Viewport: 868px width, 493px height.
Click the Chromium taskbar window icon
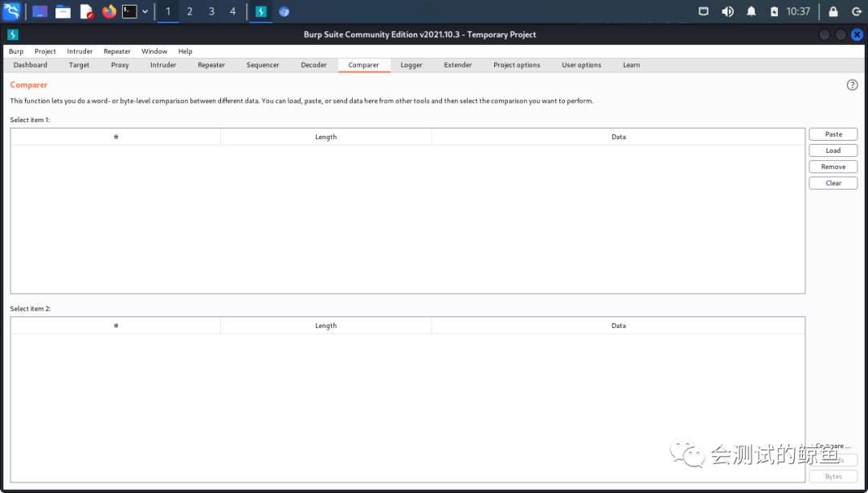tap(284, 11)
